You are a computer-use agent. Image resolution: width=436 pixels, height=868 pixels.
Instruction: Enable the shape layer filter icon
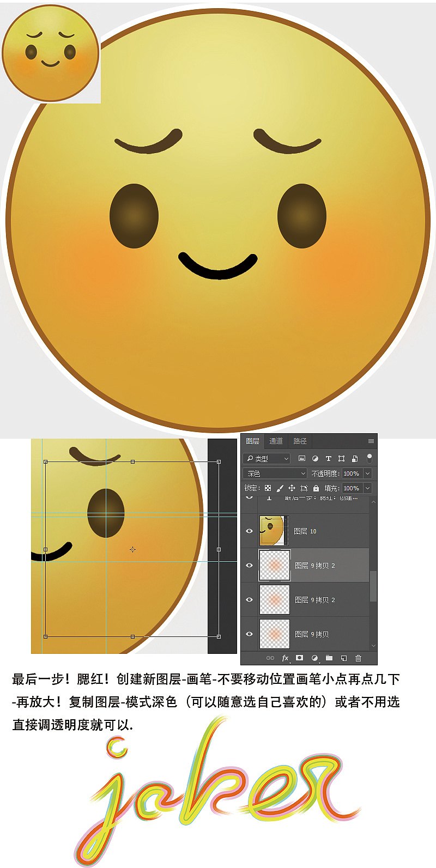point(341,459)
